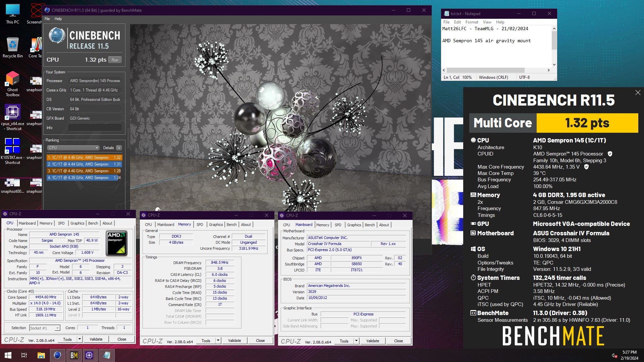644x362 pixels.
Task: Open File Explorer on taskbar
Action: click(x=41, y=355)
